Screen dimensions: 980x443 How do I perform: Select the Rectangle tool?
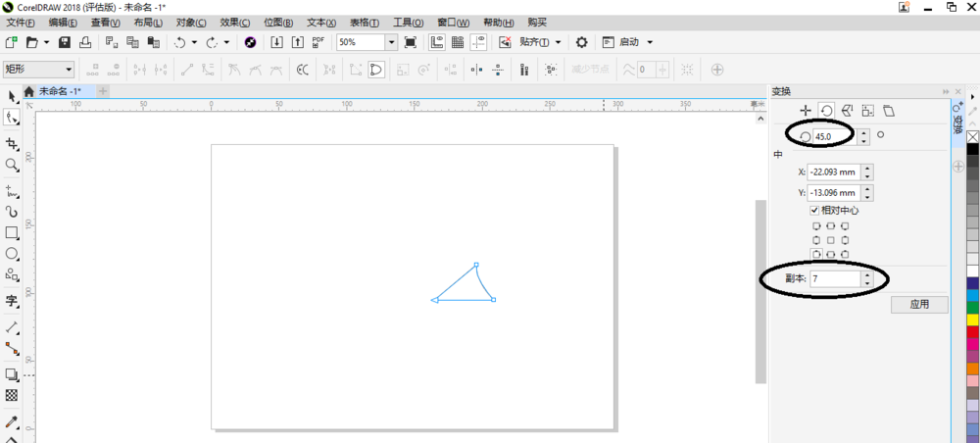pyautogui.click(x=11, y=232)
